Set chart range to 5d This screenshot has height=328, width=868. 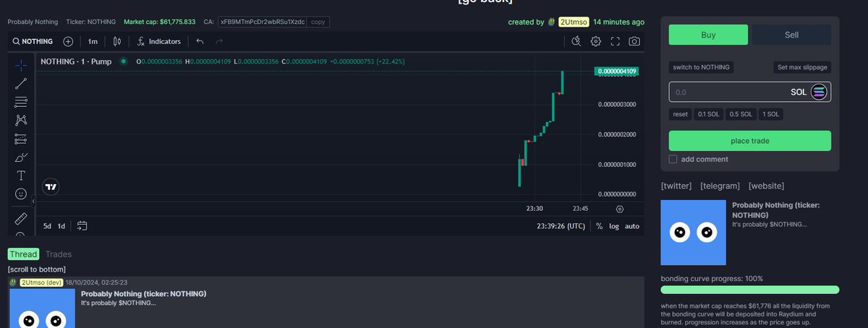tap(47, 226)
